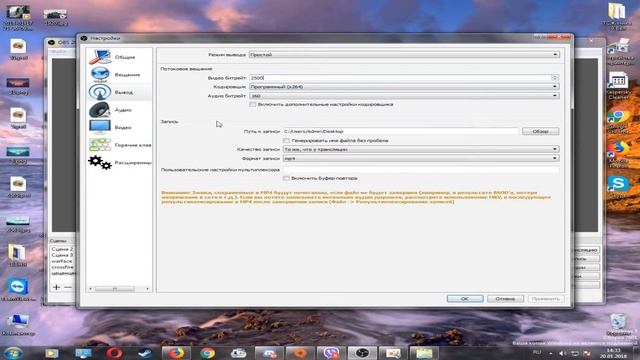Viewport: 640px width, 360px height.
Task: Enable the replay buffer checkbox
Action: [287, 178]
